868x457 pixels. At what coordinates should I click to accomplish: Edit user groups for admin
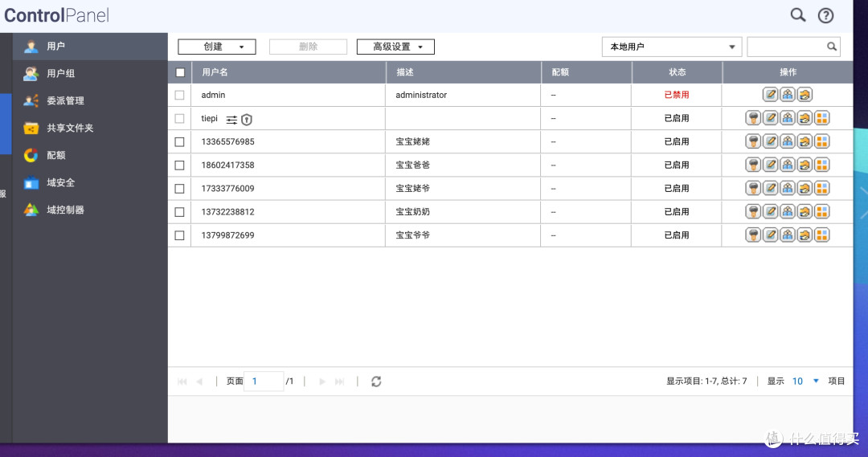coord(788,95)
